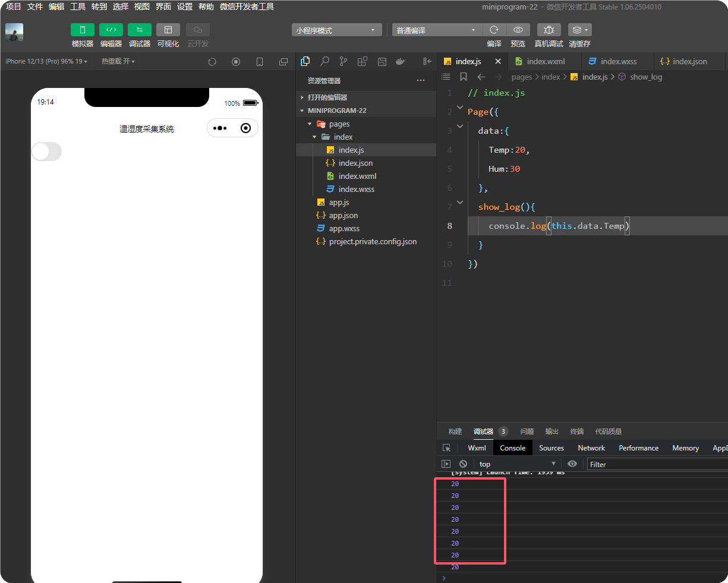The width and height of the screenshot is (728, 583).
Task: Click the Simulator (模拟器) toolbar icon
Action: (82, 30)
